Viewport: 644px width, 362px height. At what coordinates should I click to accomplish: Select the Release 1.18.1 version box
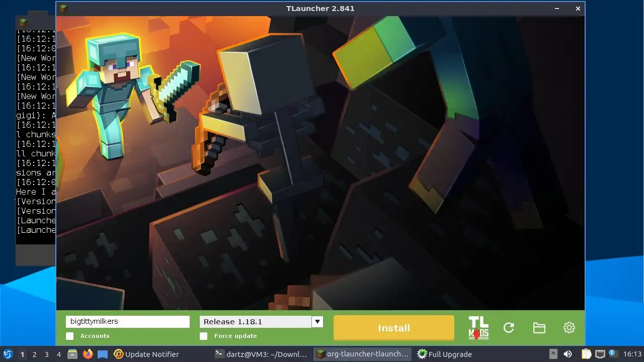(x=256, y=322)
